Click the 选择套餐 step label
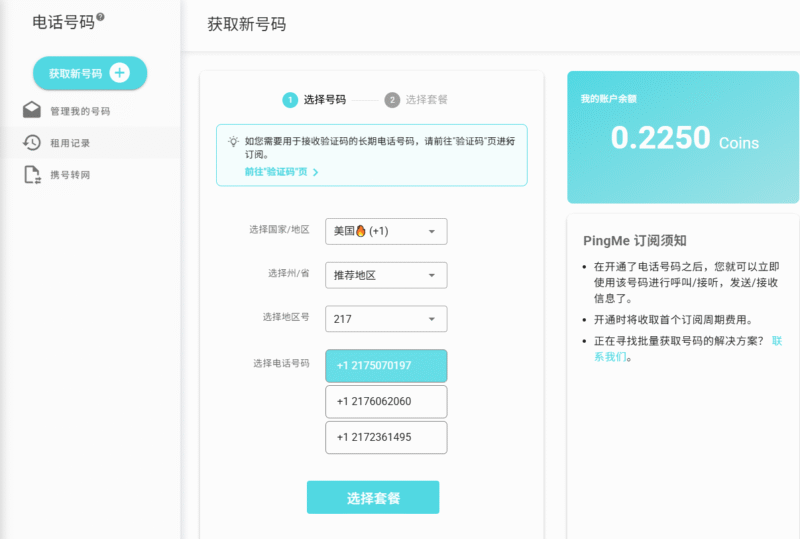 tap(427, 100)
